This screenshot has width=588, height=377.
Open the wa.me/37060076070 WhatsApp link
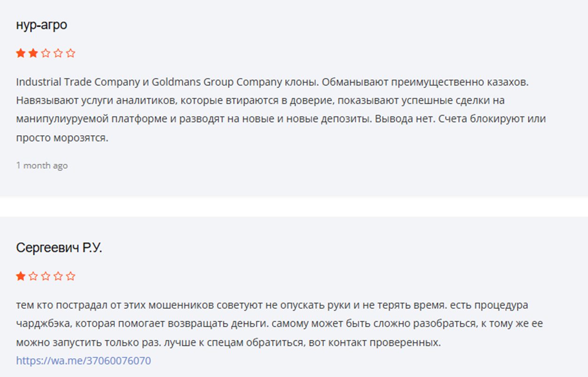tap(84, 361)
